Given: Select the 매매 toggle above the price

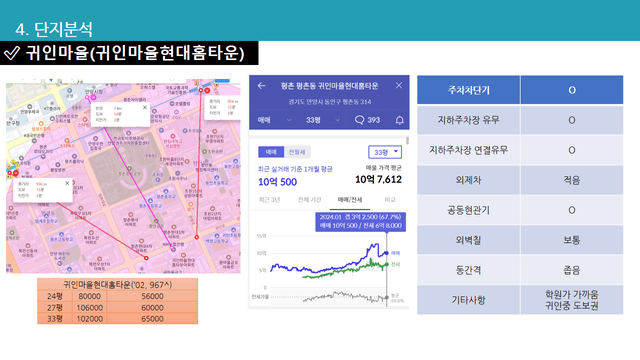Looking at the screenshot, I should pyautogui.click(x=271, y=152).
